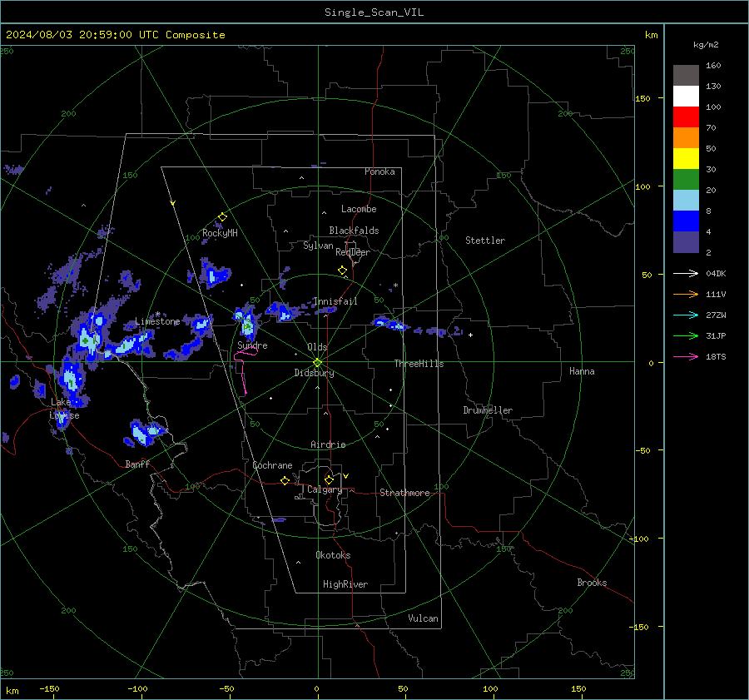Click the Lacombe city label
This screenshot has height=700, width=749.
359,209
